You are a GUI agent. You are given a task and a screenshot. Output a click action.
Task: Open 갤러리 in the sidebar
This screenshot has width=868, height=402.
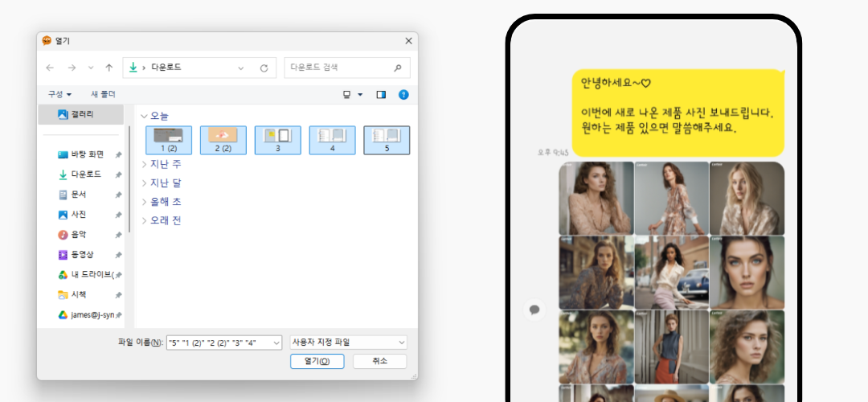tap(81, 114)
